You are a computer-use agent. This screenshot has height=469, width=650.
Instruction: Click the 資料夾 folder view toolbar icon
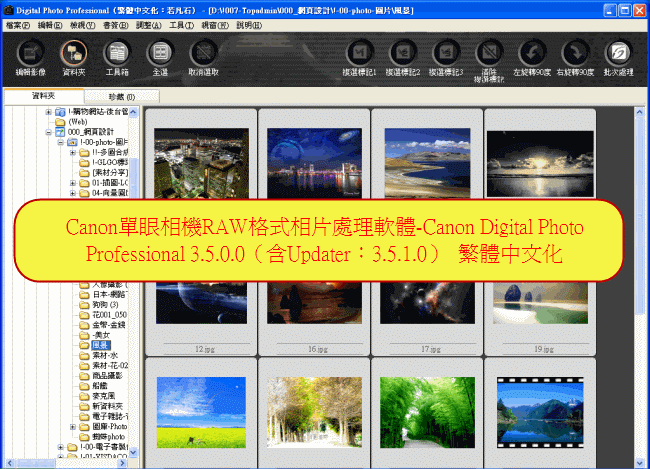[73, 55]
